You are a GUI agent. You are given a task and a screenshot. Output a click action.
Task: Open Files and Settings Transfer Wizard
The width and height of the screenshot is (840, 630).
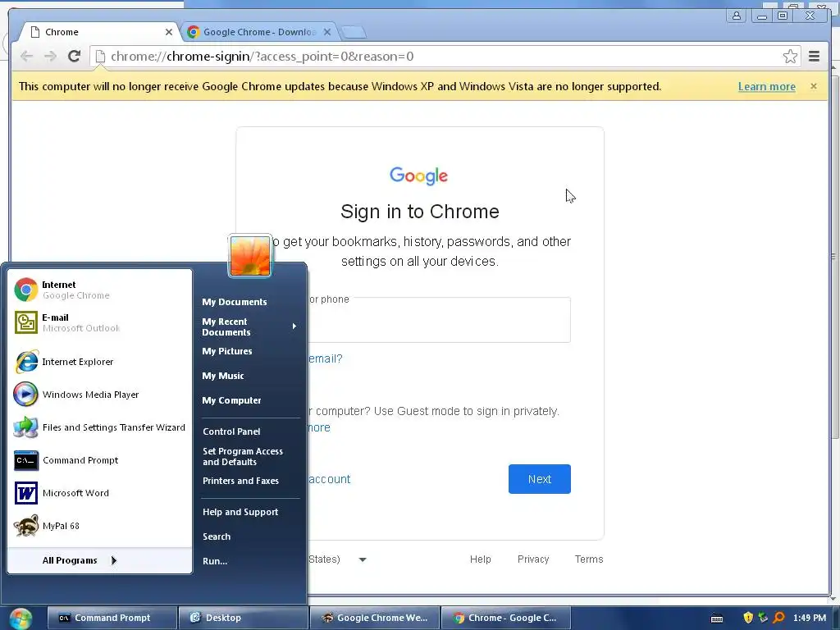pos(99,427)
